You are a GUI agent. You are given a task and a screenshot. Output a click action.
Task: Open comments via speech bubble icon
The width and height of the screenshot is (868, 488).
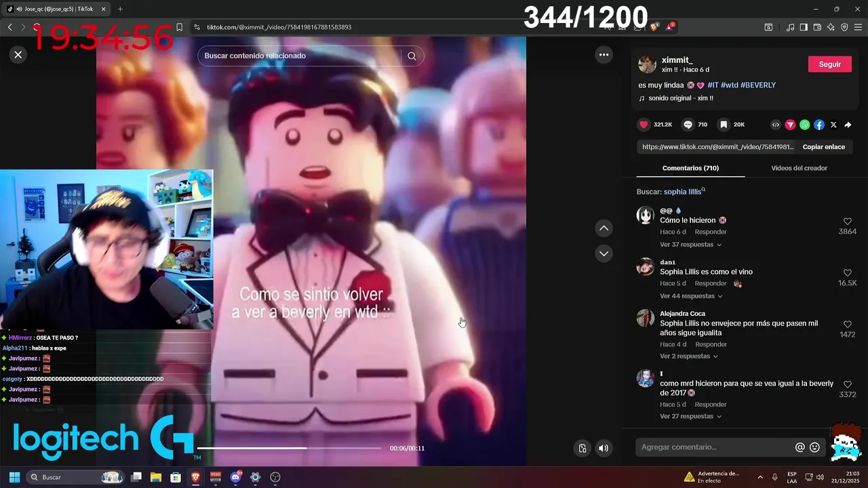point(688,125)
